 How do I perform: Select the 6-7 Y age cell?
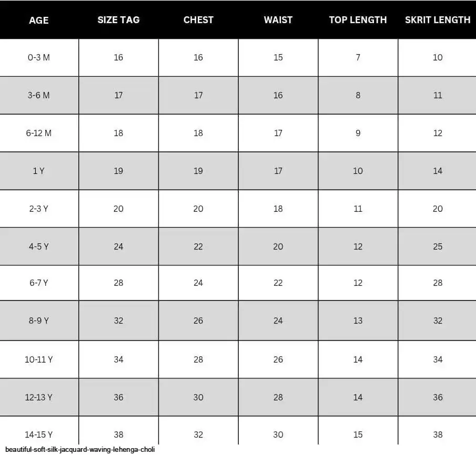pos(39,283)
